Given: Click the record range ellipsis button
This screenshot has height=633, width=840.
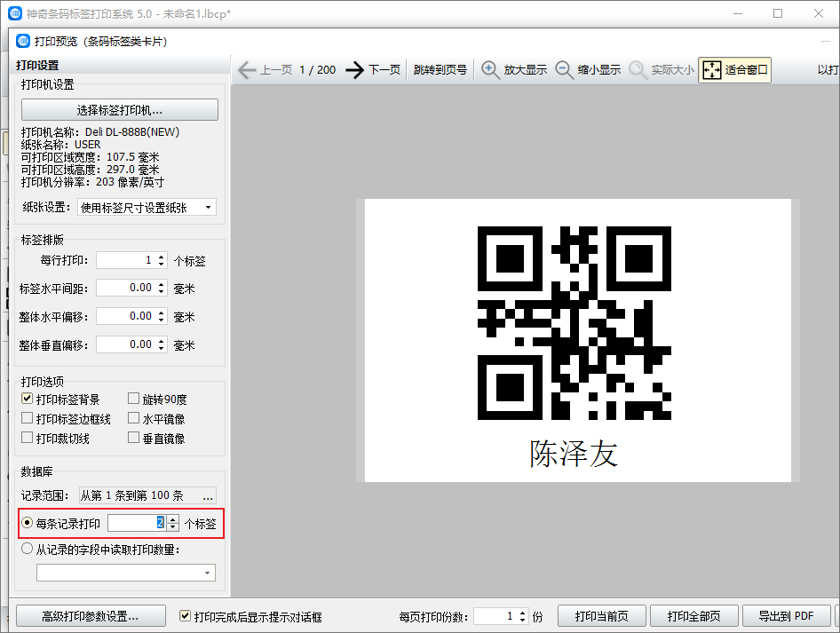Looking at the screenshot, I should click(x=208, y=496).
